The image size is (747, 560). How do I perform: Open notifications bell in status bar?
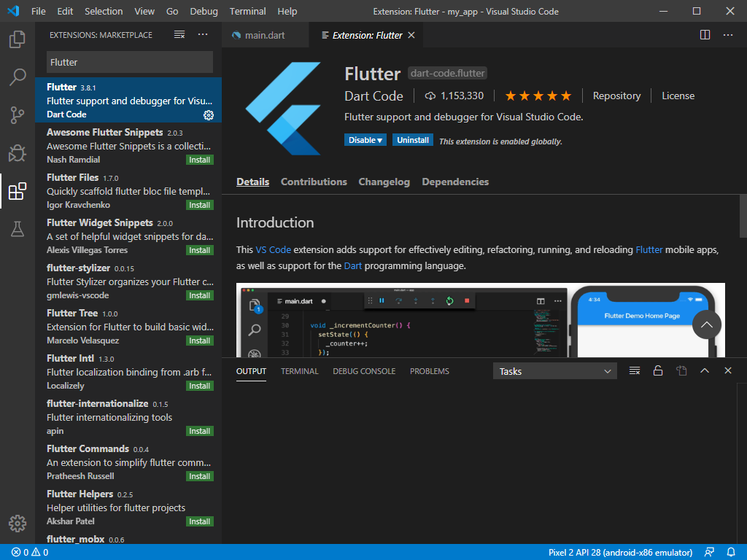[732, 552]
